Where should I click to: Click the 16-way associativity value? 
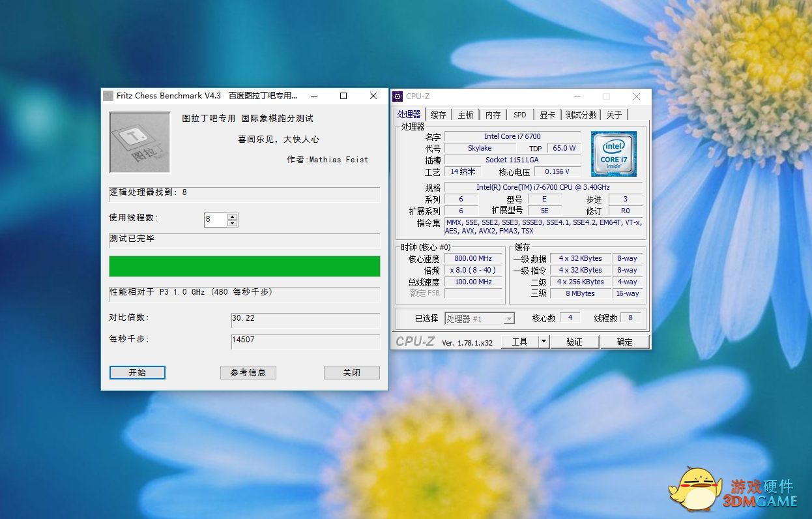pos(628,293)
